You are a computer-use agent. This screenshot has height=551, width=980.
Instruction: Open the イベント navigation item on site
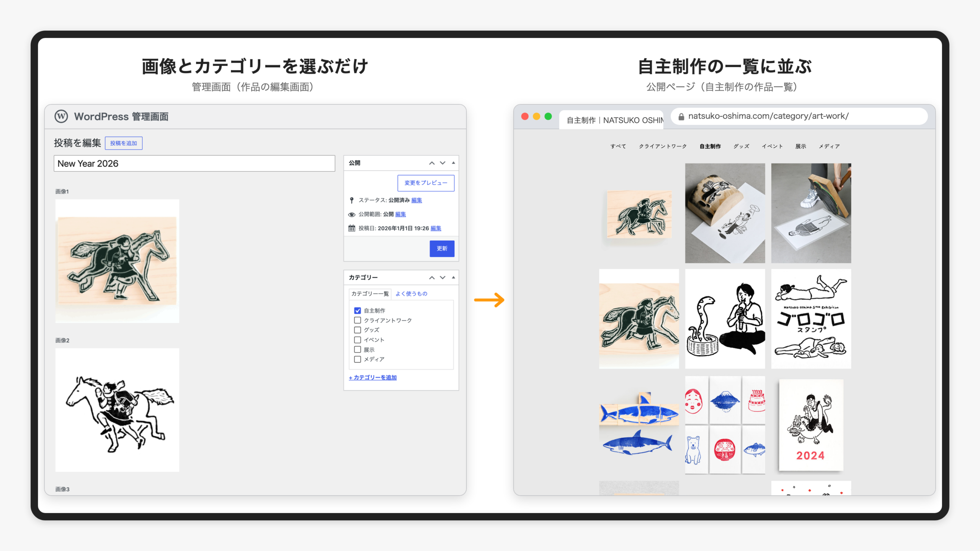772,146
